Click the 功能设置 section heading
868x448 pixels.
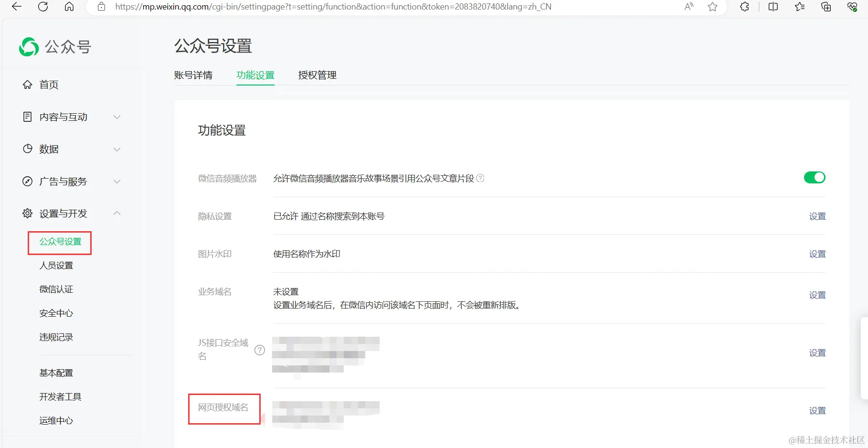(222, 130)
